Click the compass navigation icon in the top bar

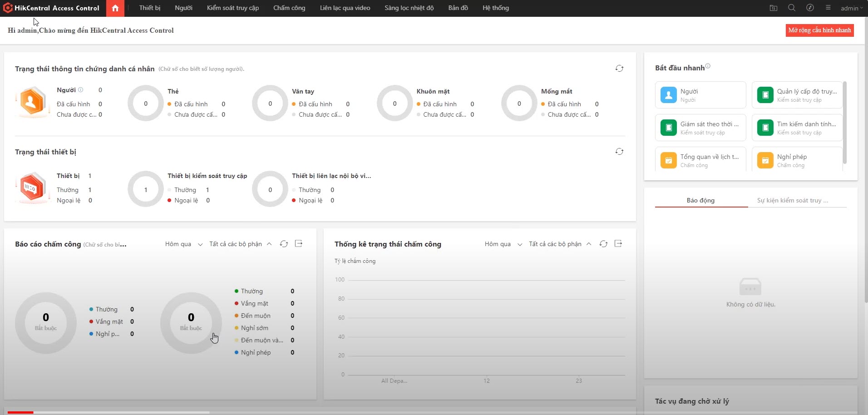coord(810,8)
